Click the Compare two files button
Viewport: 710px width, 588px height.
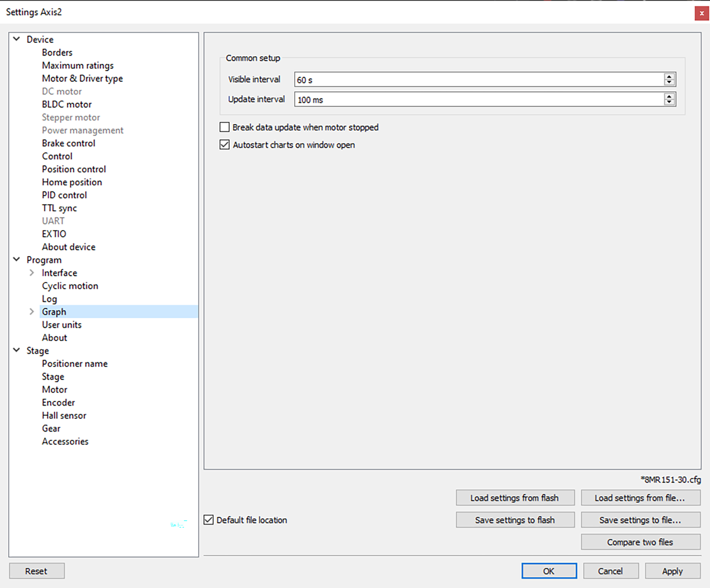pyautogui.click(x=640, y=542)
